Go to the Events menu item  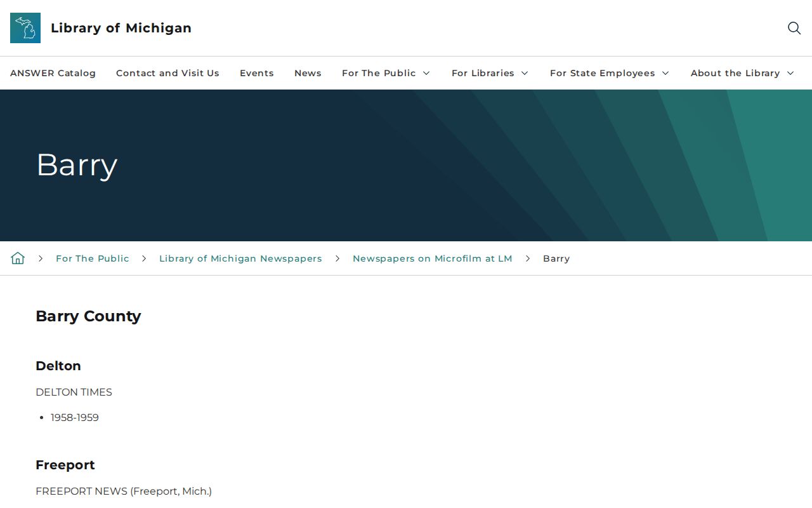[257, 73]
